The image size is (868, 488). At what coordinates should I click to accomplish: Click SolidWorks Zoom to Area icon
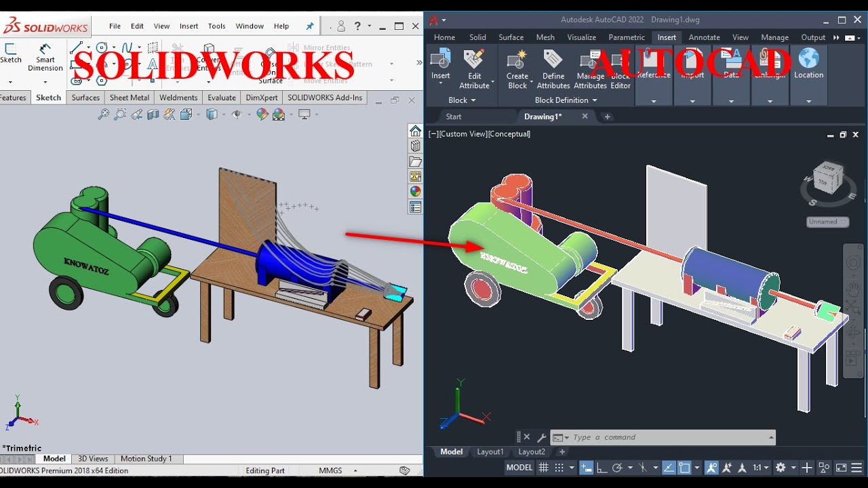tap(120, 115)
